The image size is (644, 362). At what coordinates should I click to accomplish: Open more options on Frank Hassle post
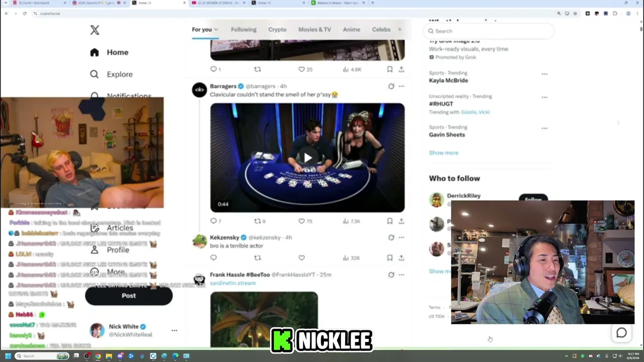[401, 275]
